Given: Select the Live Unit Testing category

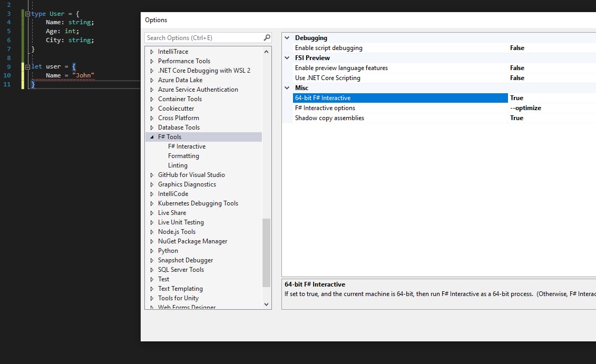Looking at the screenshot, I should coord(181,222).
